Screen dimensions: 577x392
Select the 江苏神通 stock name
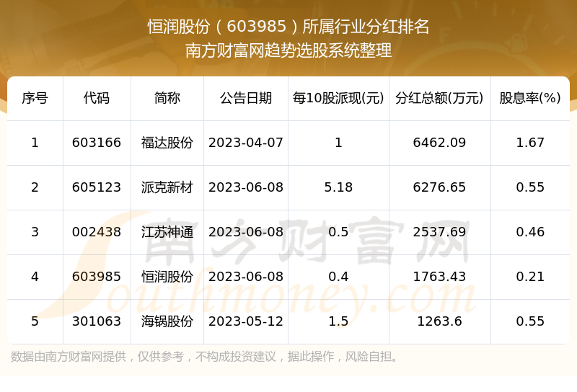167,232
